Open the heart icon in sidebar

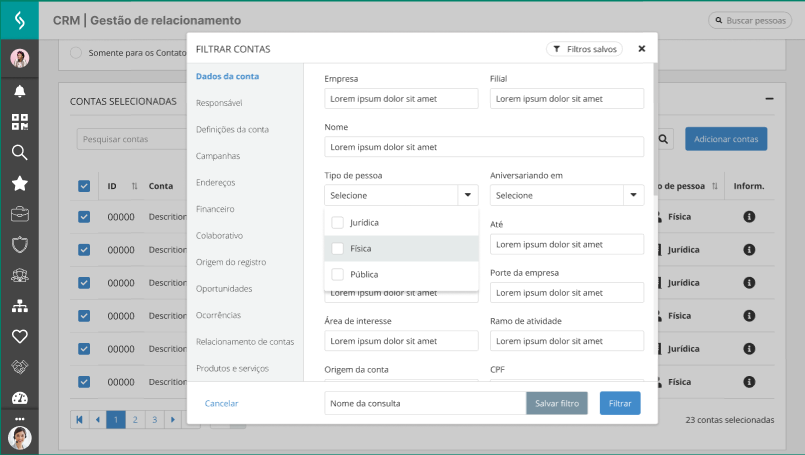point(19,336)
